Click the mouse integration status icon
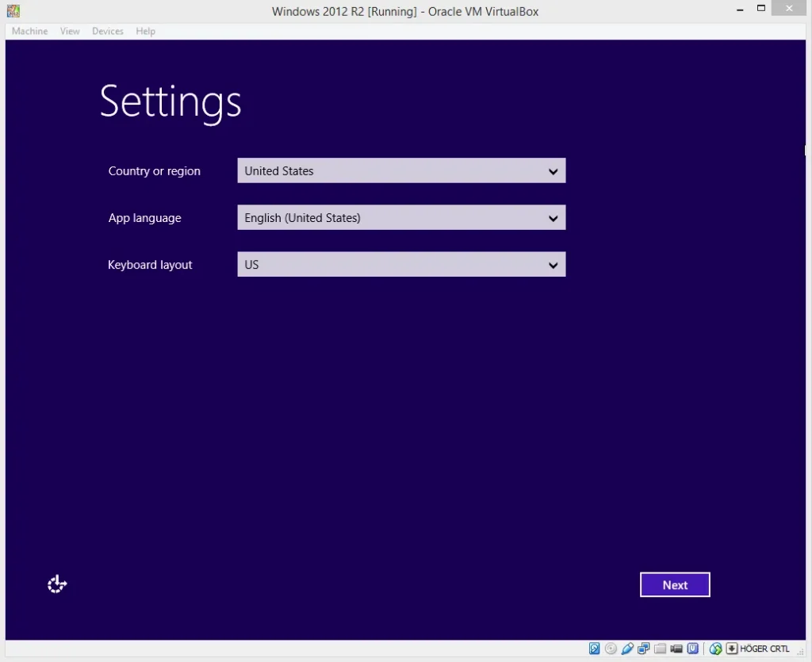The width and height of the screenshot is (812, 662). (x=715, y=649)
